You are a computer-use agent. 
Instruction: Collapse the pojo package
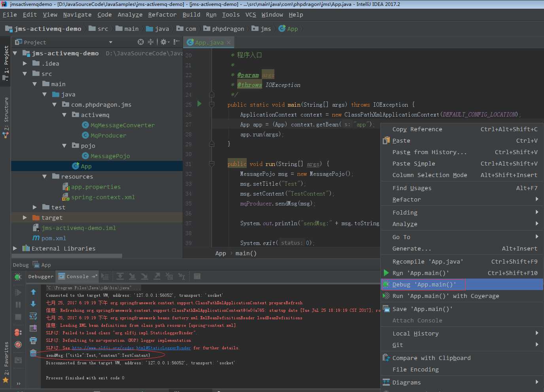pyautogui.click(x=64, y=146)
